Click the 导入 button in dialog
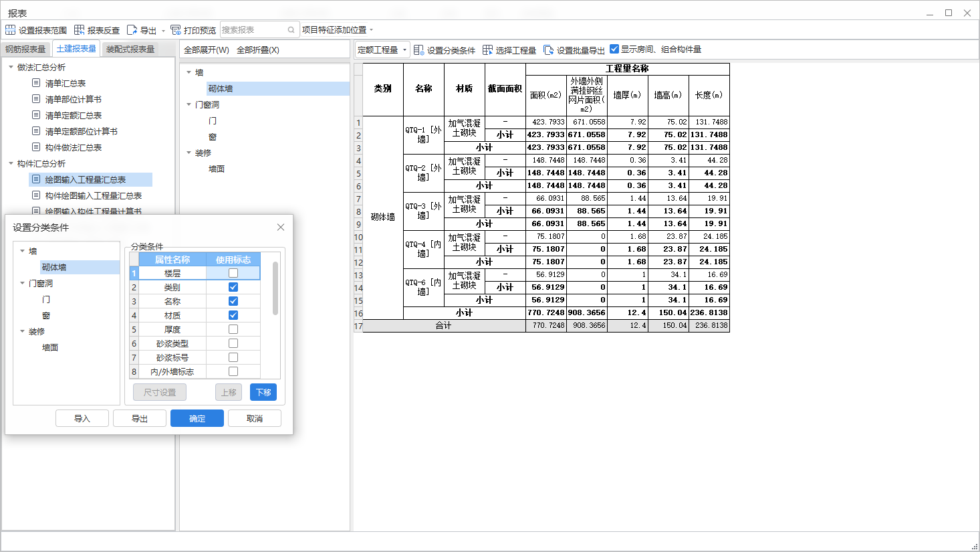Viewport: 980px width, 552px height. click(x=82, y=418)
